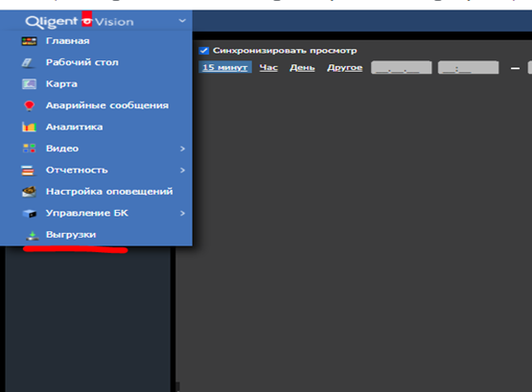Expand the Видео submenu arrow
This screenshot has height=392, width=532.
pyautogui.click(x=182, y=149)
